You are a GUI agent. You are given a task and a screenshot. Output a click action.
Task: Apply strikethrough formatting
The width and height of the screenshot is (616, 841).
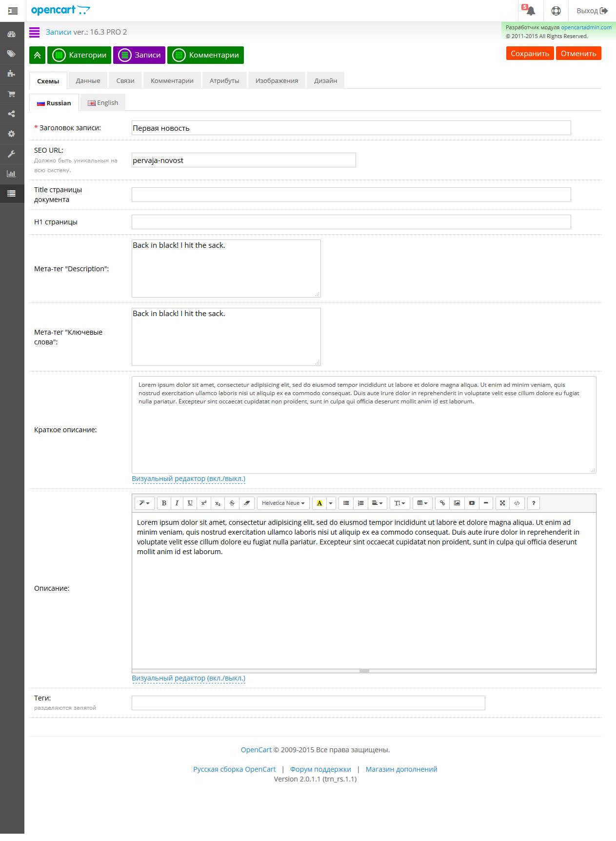point(232,503)
